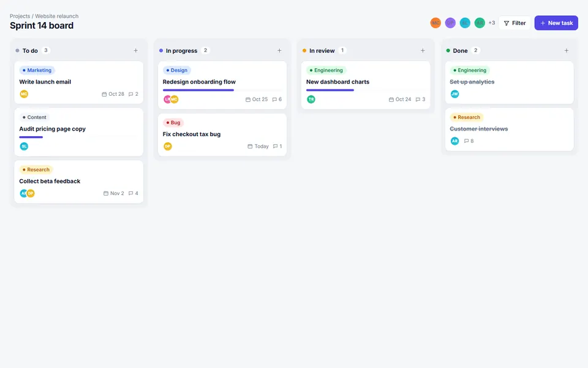Image resolution: width=588 pixels, height=368 pixels.
Task: Click the Engineering tag on Set up analytics
Action: pos(470,70)
